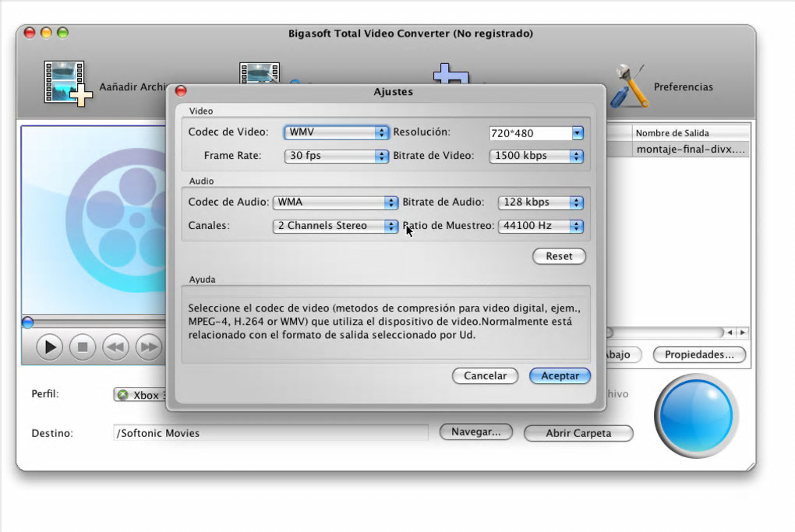The width and height of the screenshot is (795, 532).
Task: Click the partially hidden Abajo button
Action: coord(623,354)
